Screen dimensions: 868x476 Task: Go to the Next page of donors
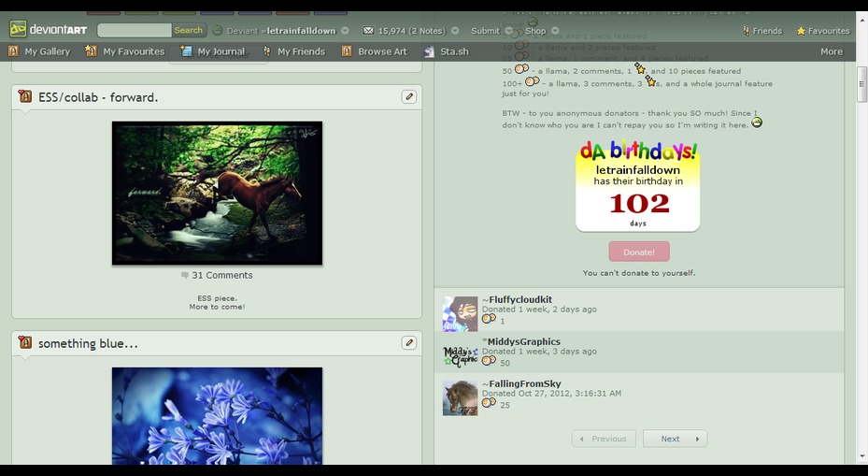[675, 439]
